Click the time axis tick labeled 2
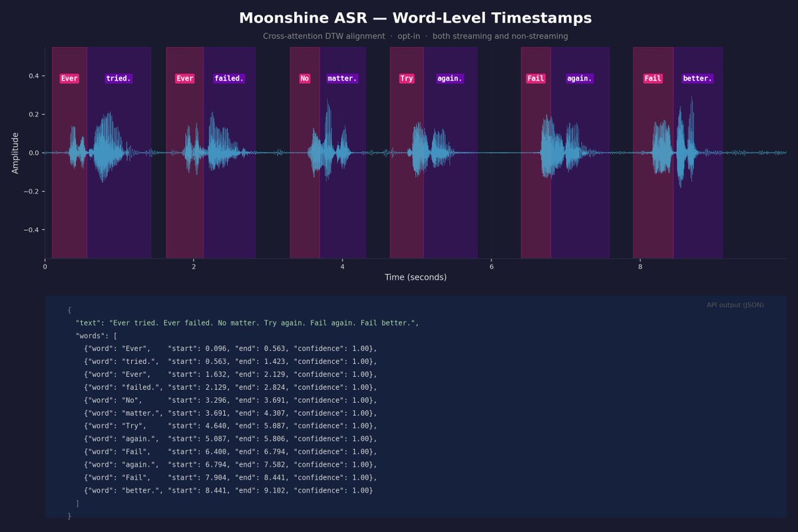Viewport: 798px width, 532px height. point(194,267)
